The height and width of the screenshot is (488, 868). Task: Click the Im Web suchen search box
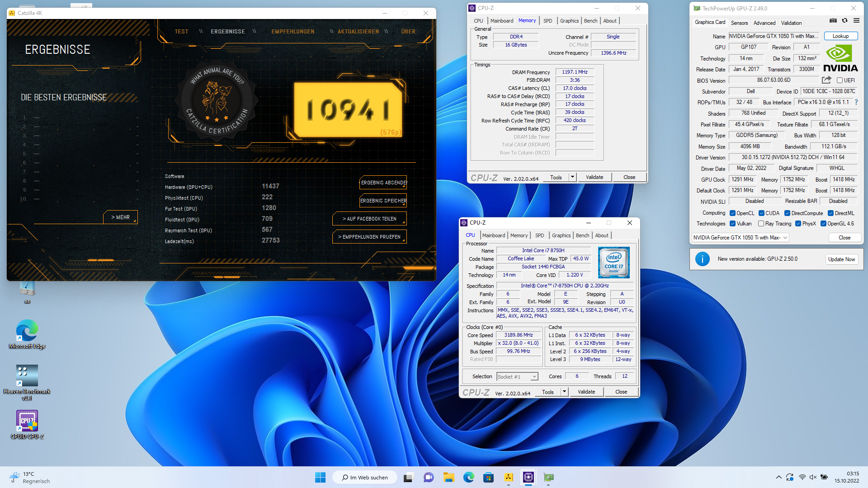click(364, 477)
